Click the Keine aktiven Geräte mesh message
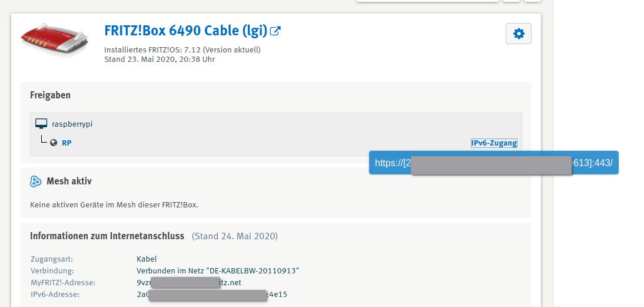644x307 pixels. coord(114,205)
